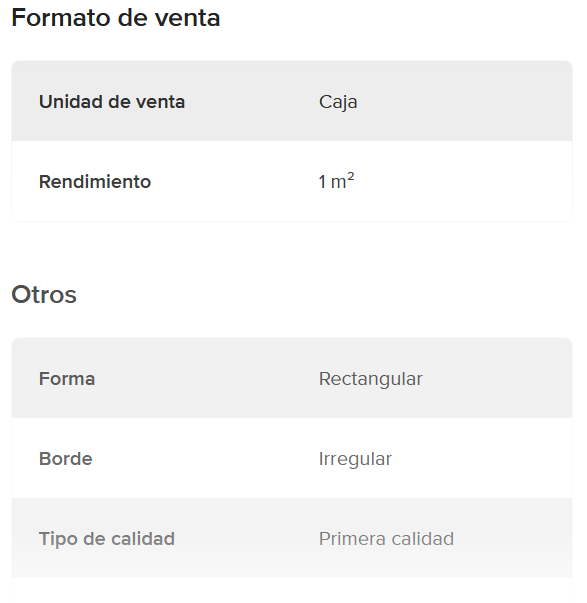Screen dimensions: 587x603
Task: Click the Caja value
Action: pos(338,103)
